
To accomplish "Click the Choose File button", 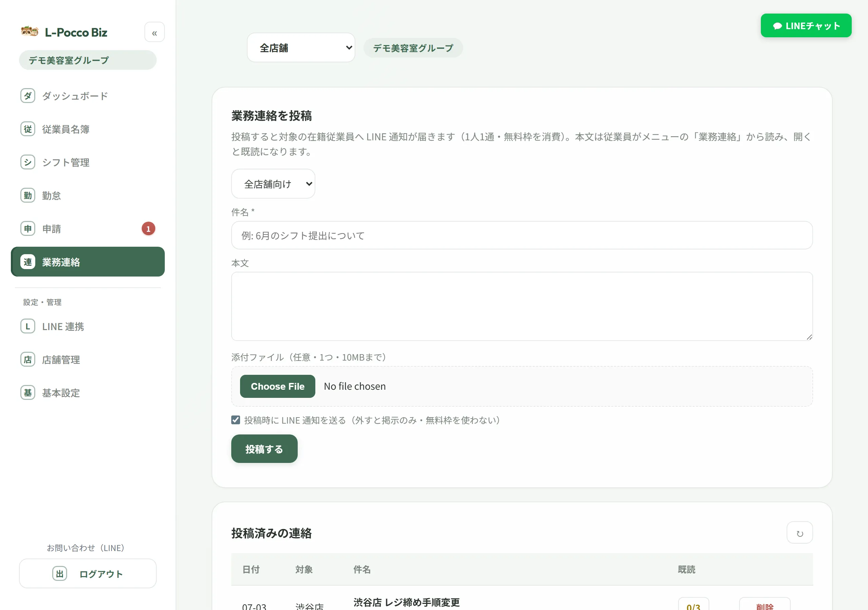I will pyautogui.click(x=277, y=386).
